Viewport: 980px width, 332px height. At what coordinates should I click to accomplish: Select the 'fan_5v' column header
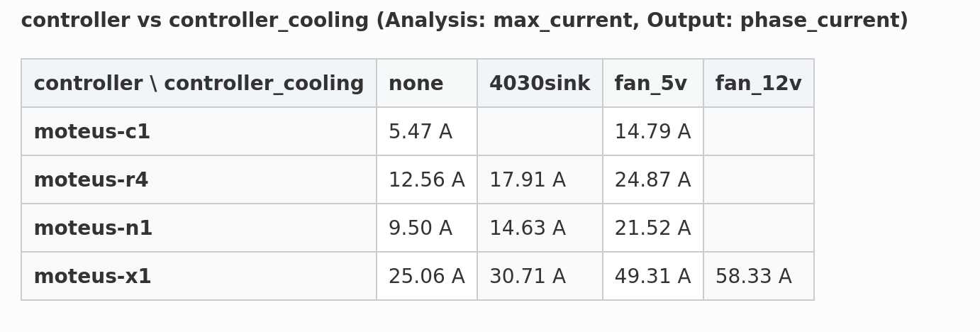click(x=651, y=84)
